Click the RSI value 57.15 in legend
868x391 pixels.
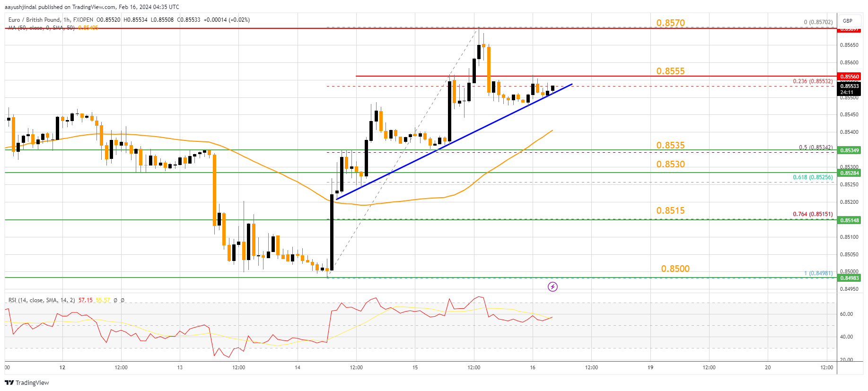(x=86, y=300)
